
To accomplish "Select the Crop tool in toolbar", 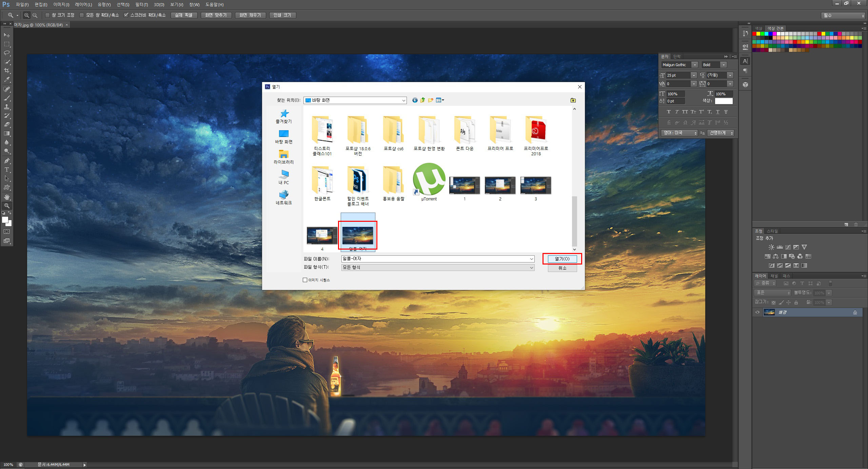I will click(x=7, y=71).
